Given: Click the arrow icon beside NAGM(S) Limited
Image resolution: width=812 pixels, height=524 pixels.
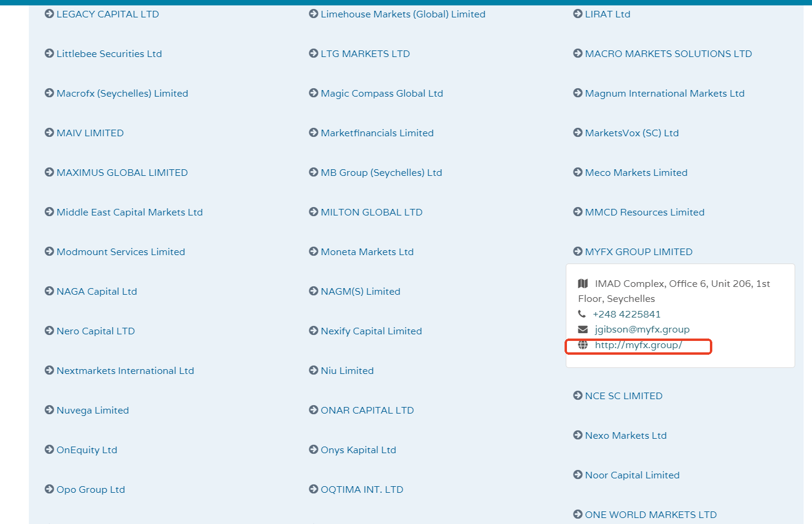Looking at the screenshot, I should [x=314, y=291].
